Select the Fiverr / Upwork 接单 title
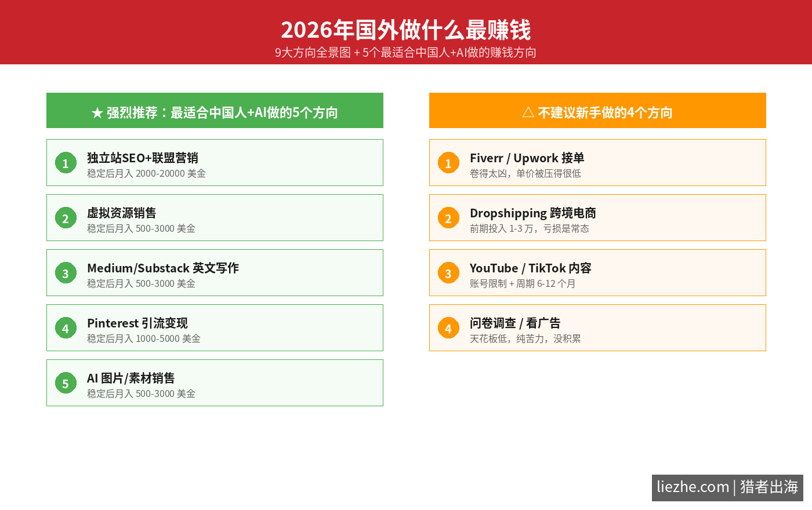 (527, 158)
